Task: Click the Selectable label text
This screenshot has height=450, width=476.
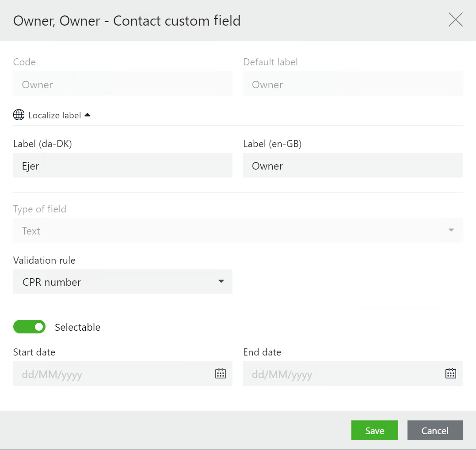Action: pyautogui.click(x=78, y=327)
